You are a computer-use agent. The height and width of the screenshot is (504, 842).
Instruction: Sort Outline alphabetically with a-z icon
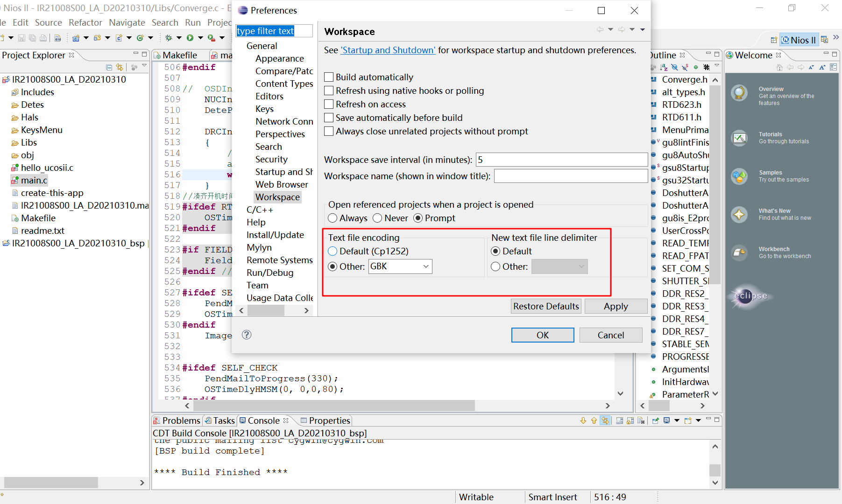point(664,67)
